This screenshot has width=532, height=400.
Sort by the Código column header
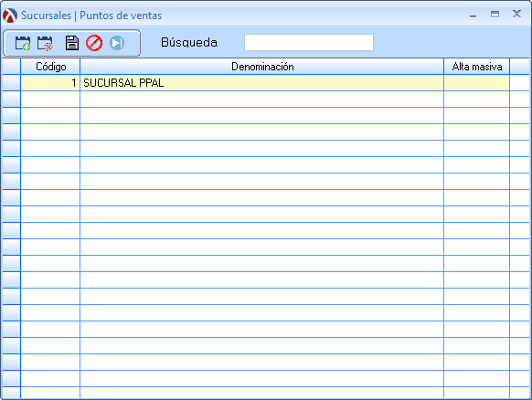[50, 67]
